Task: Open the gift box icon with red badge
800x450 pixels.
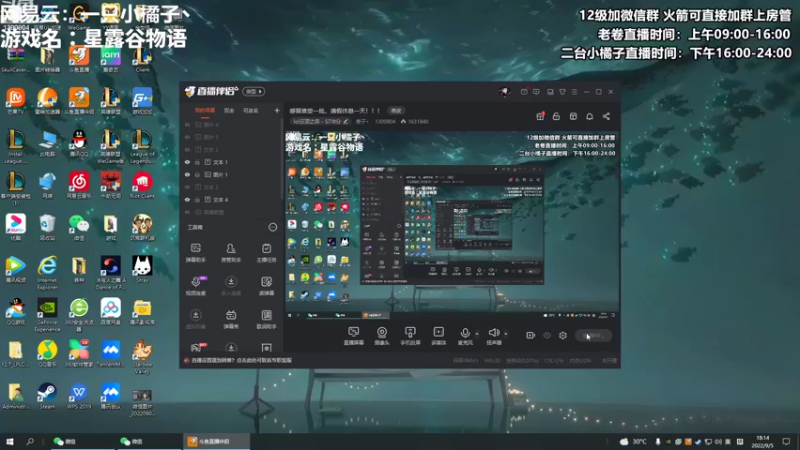Action: tap(540, 116)
